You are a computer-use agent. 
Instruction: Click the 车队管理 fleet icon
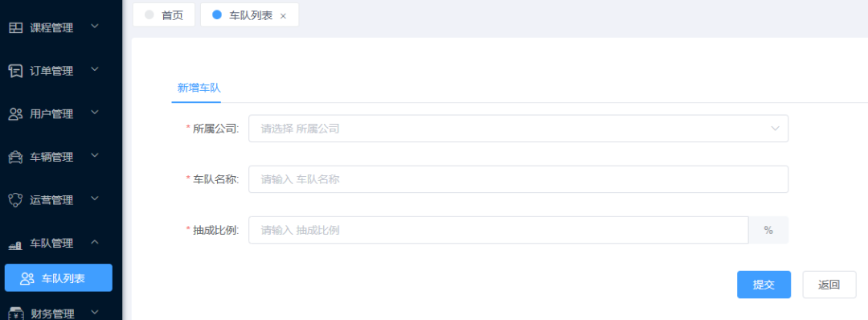tap(15, 244)
